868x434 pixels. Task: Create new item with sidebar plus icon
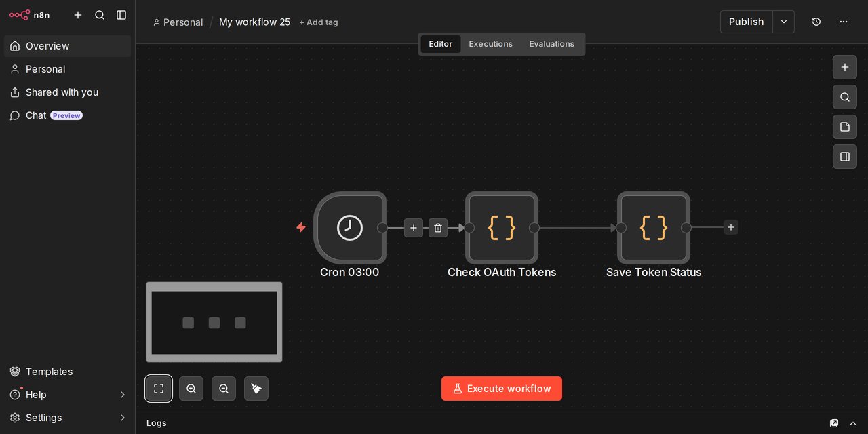point(78,15)
